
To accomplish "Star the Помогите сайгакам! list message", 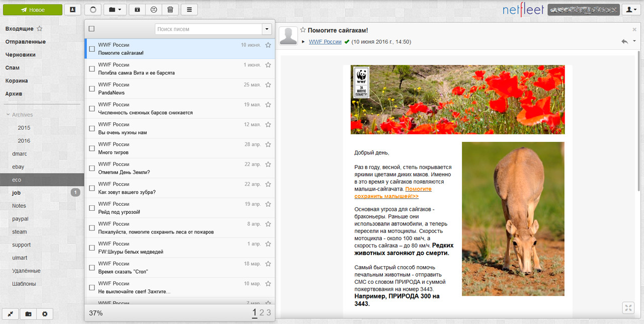I will point(268,45).
